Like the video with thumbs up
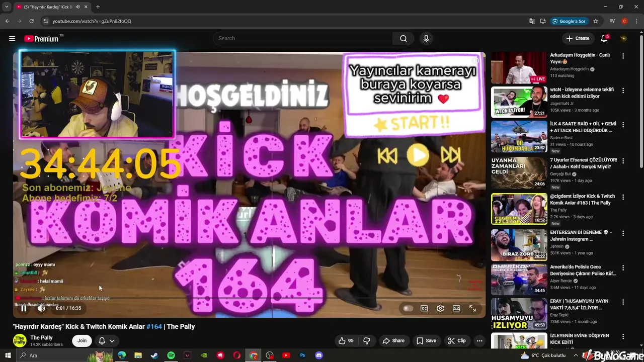 346,341
